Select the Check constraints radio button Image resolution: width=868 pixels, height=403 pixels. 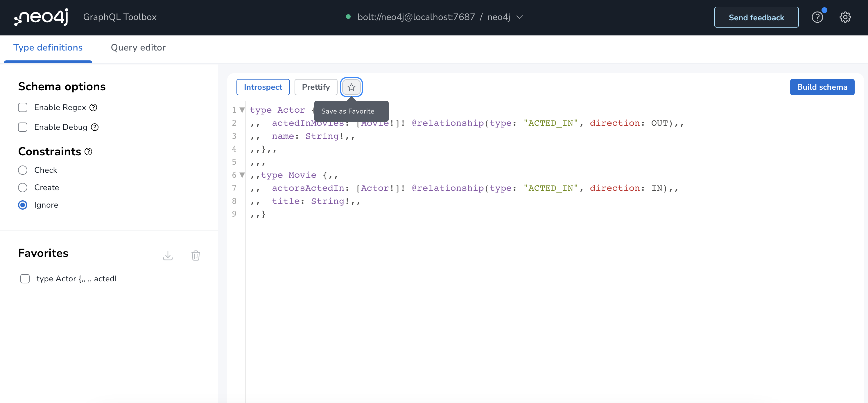(23, 170)
